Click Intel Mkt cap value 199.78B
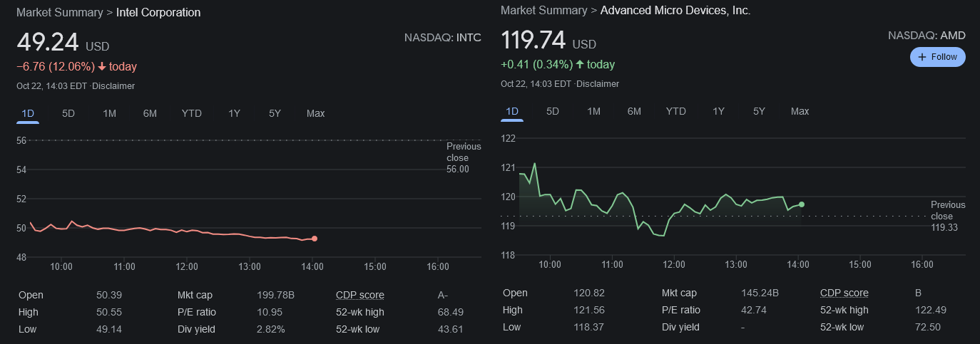Screen dimensions: 980x344 click(x=276, y=295)
